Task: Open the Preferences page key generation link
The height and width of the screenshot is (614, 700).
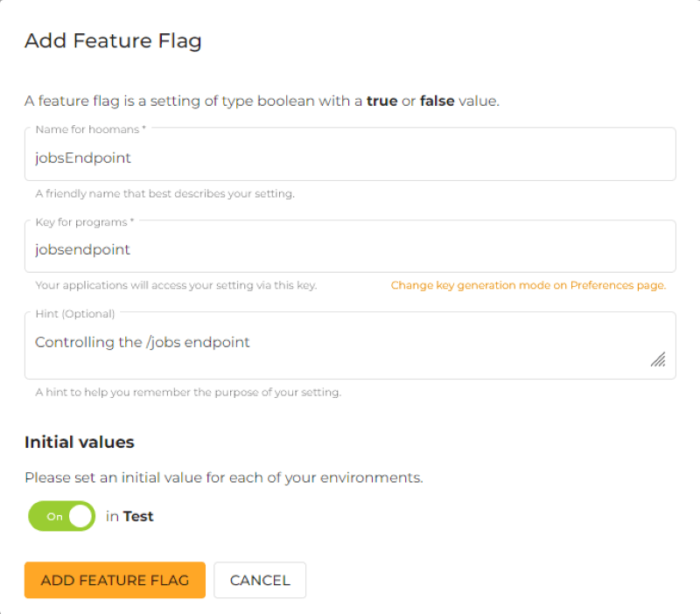Action: 528,285
